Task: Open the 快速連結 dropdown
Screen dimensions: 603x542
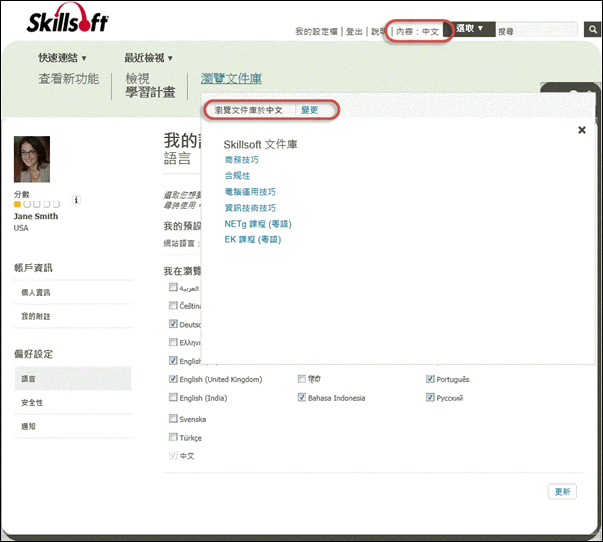Action: coord(62,58)
